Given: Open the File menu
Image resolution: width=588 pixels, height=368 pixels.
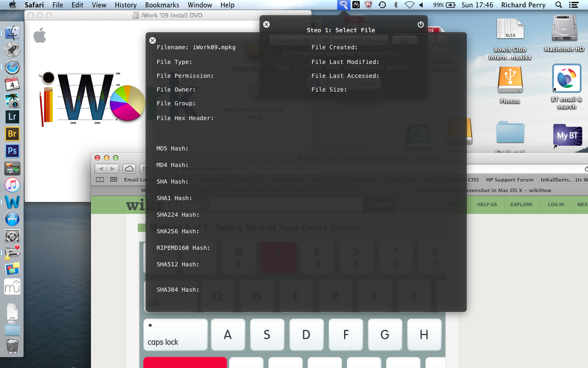Looking at the screenshot, I should 58,5.
